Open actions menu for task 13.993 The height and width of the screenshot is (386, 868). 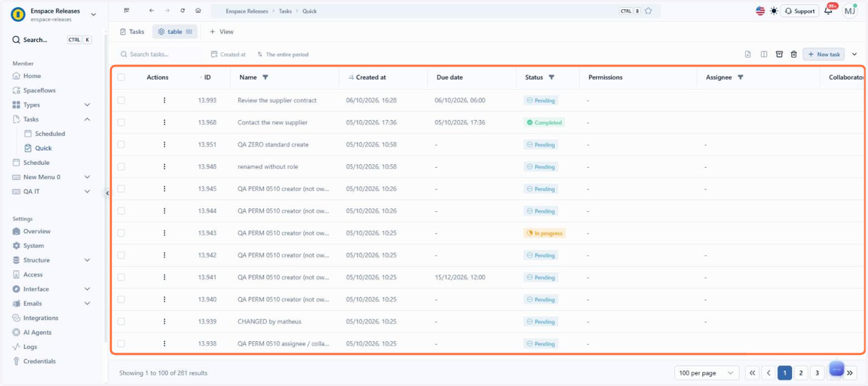(164, 100)
